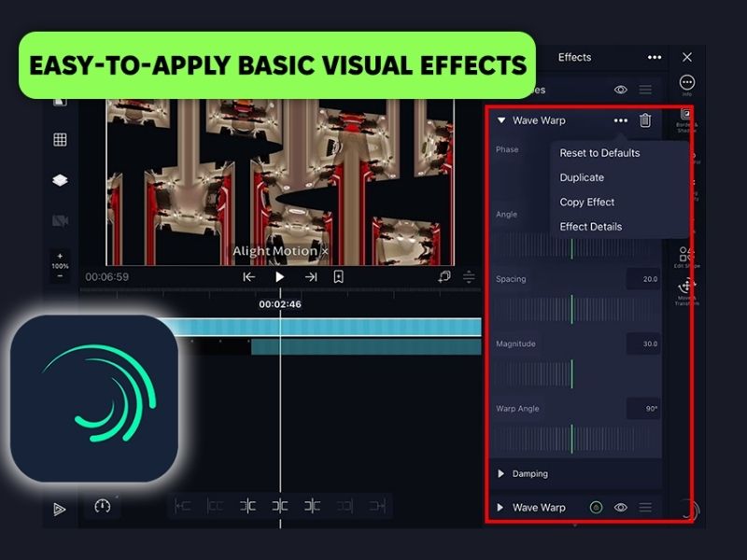Open Effect Details
Image resolution: width=747 pixels, height=560 pixels.
[x=591, y=227]
